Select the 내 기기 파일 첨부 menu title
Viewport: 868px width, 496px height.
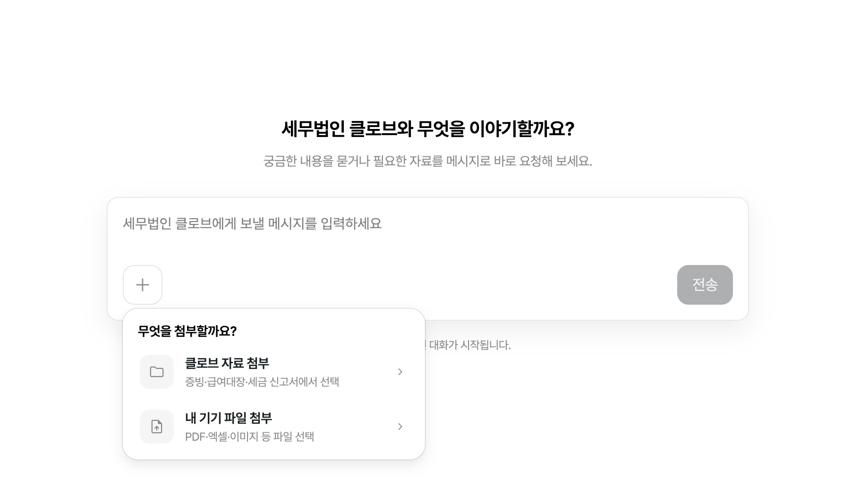(229, 418)
